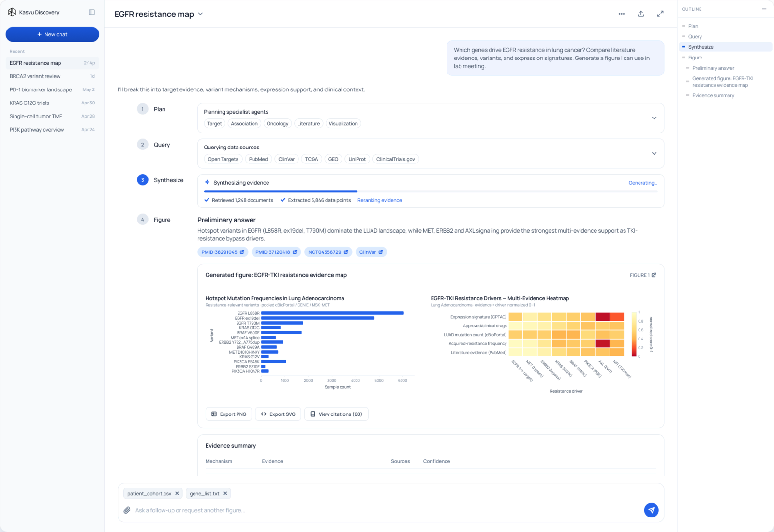This screenshot has height=532, width=774.
Task: Jump to Figure in outline
Action: (x=695, y=58)
